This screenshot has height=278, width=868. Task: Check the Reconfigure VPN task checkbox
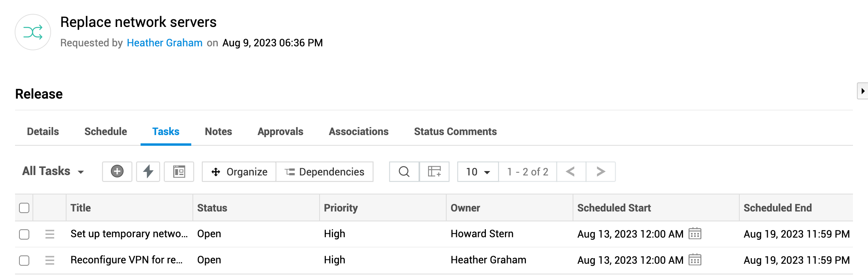point(24,260)
